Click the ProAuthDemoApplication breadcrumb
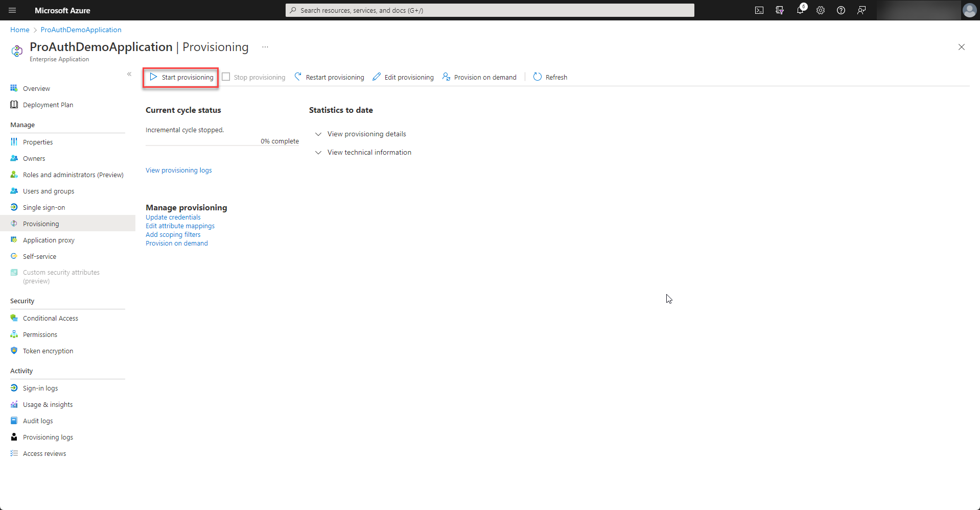980x510 pixels. (81, 30)
